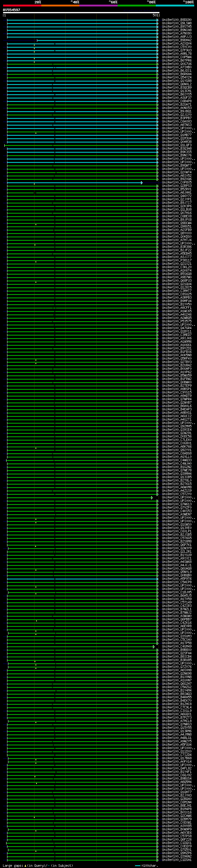Open hit UniRef100_B9NIA8
The width and height of the screenshot is (197, 868).
pos(177,30)
